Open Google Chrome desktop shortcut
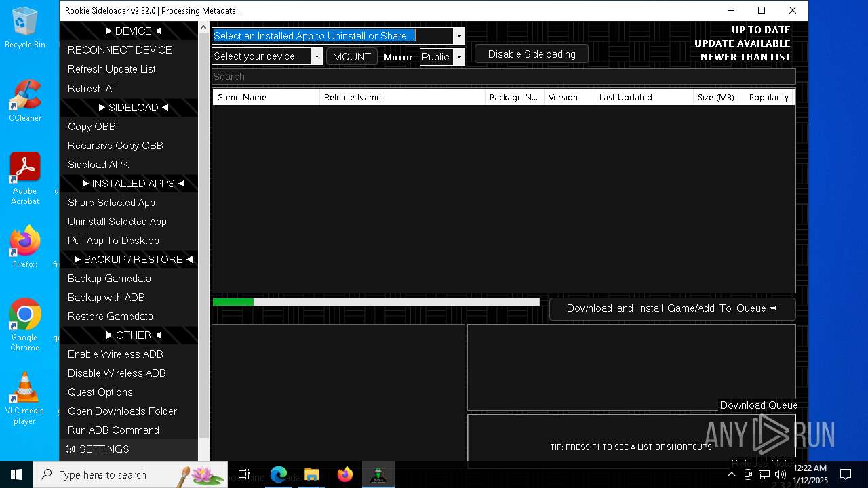The image size is (868, 488). coord(25,325)
